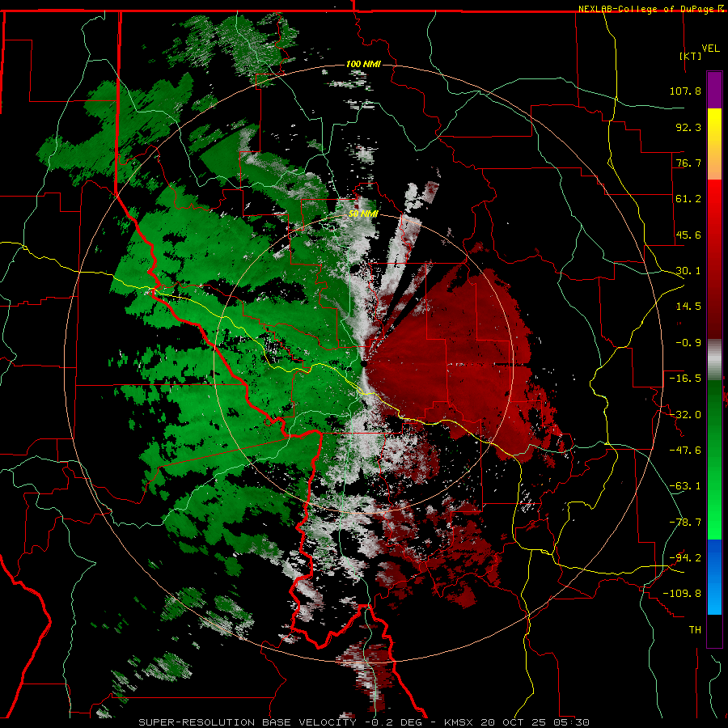Screen dimensions: 728x728
Task: Select the 30.1 legend value
Action: click(x=688, y=271)
